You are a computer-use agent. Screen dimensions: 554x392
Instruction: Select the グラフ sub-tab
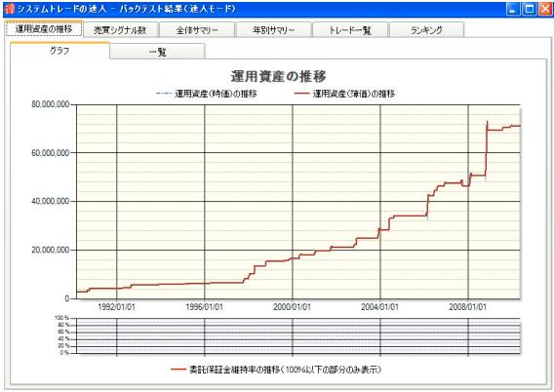tap(59, 51)
